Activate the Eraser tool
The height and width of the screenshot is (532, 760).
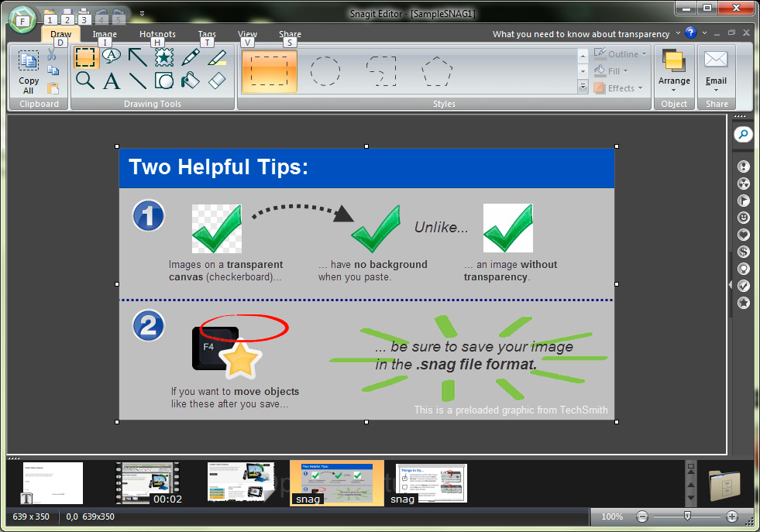tap(217, 81)
